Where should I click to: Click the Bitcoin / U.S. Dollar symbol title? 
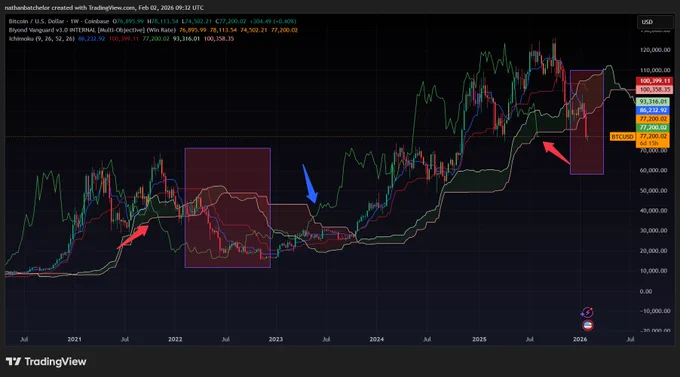coord(59,21)
